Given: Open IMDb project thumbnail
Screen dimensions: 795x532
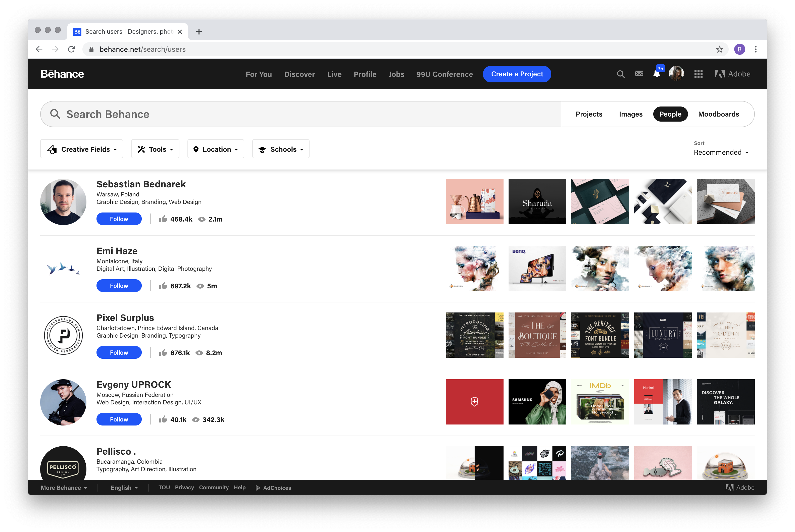Looking at the screenshot, I should [x=600, y=402].
